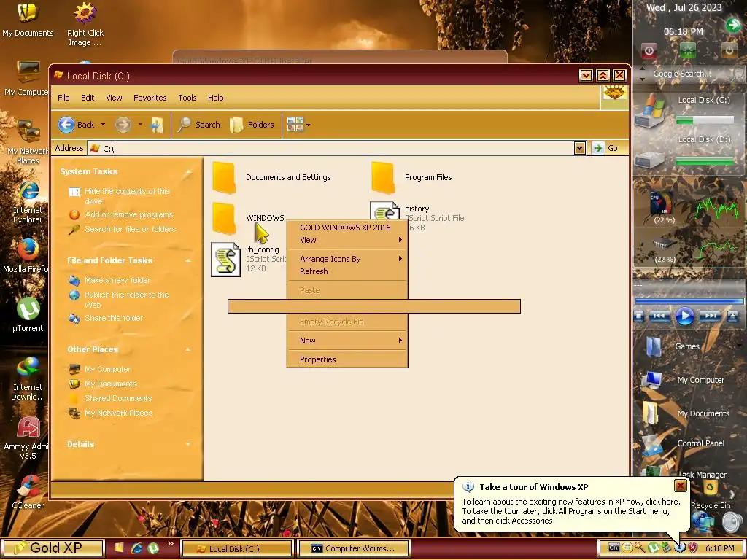747x560 pixels.
Task: Click the sidebar speaker volume icon
Action: tap(732, 522)
